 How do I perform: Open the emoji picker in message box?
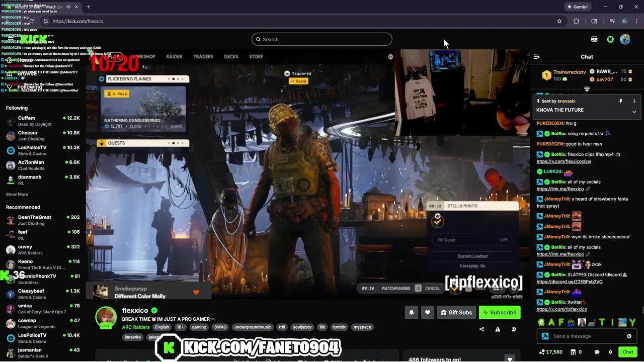[629, 336]
